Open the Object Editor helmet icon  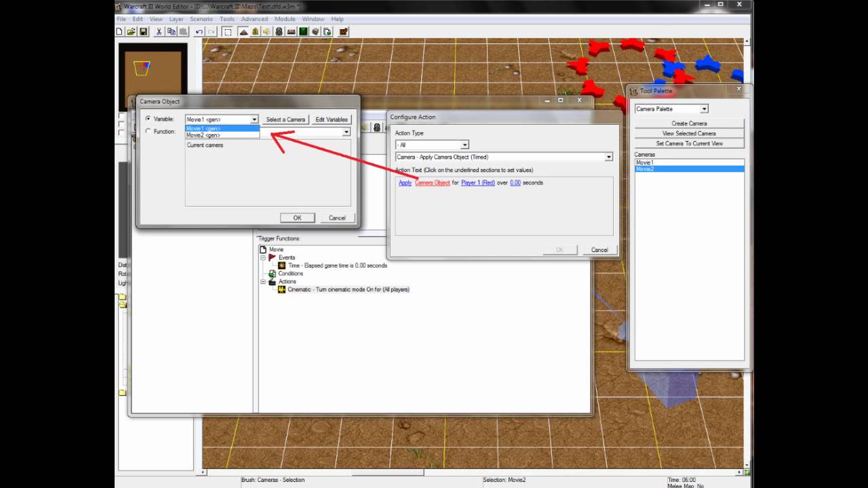tap(279, 31)
